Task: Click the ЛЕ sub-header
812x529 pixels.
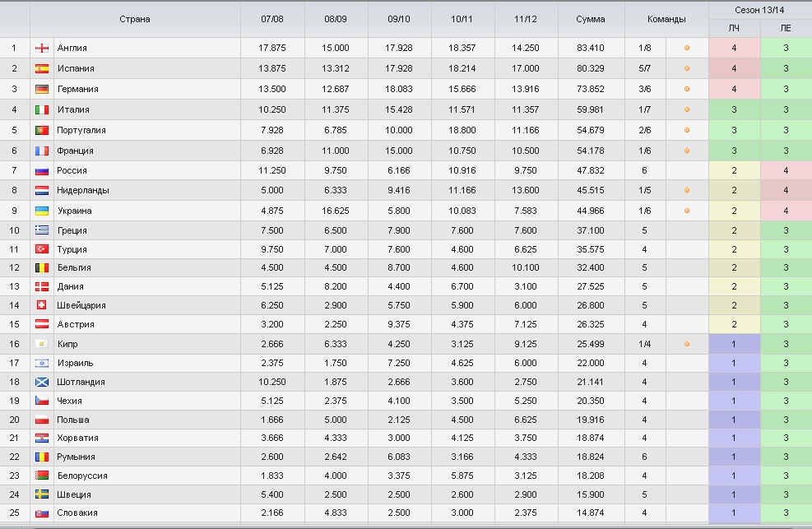Action: tap(786, 28)
